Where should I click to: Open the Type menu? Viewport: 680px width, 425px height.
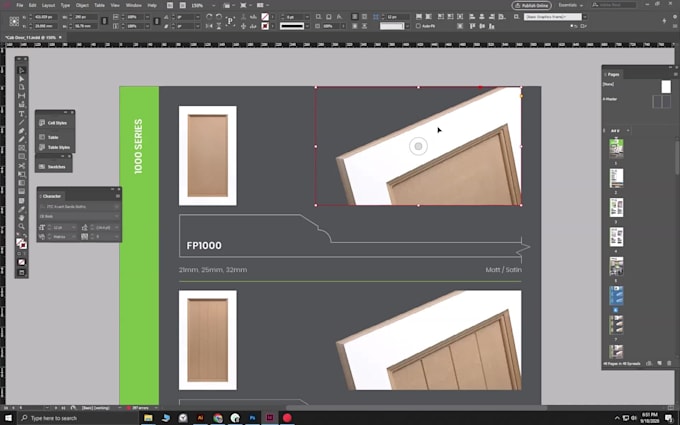(x=65, y=5)
